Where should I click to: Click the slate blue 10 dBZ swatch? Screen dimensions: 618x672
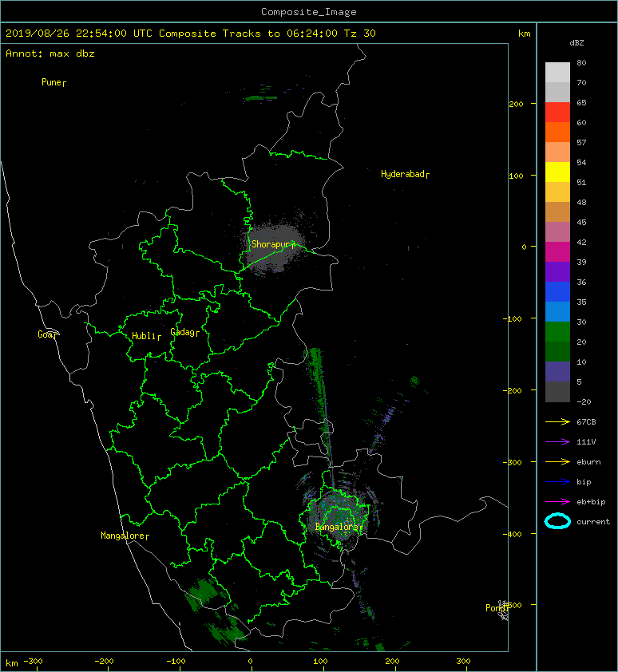(x=557, y=371)
